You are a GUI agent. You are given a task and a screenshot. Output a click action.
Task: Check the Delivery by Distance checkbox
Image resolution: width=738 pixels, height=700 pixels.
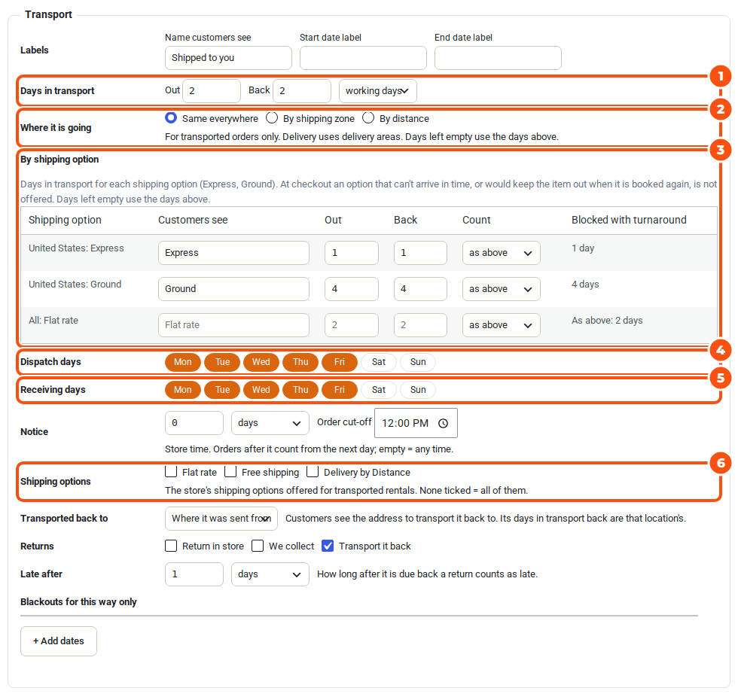(x=313, y=471)
